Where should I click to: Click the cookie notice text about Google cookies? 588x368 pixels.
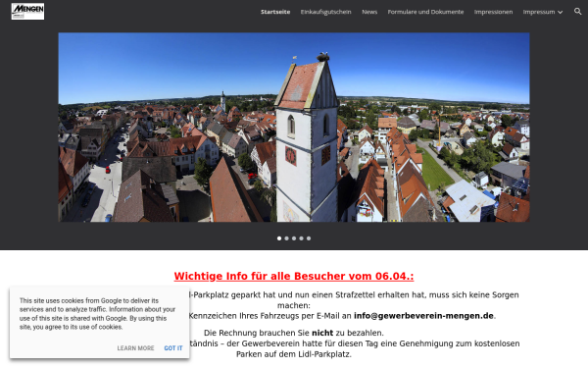(97, 314)
